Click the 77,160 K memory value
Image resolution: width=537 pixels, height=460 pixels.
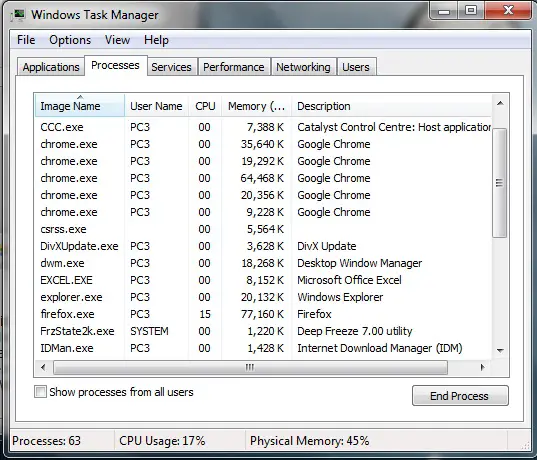(262, 314)
